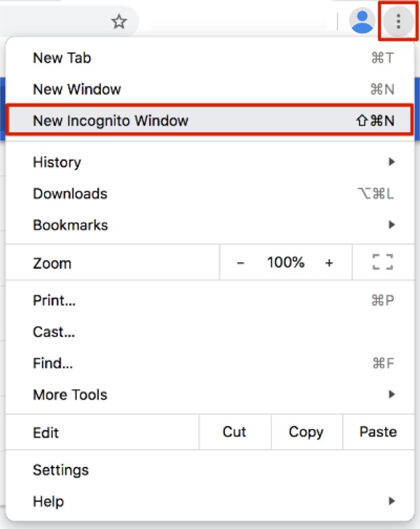Click the three-dot Chrome menu button

pos(398,21)
